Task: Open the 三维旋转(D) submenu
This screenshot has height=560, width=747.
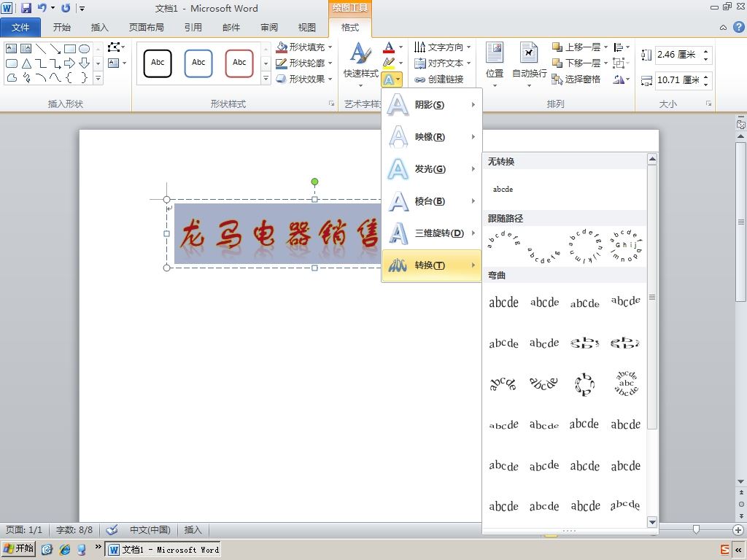Action: [432, 233]
